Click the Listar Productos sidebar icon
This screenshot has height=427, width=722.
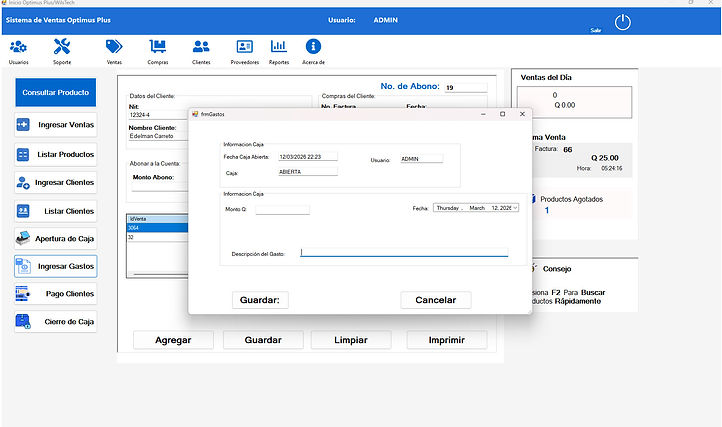[x=23, y=154]
